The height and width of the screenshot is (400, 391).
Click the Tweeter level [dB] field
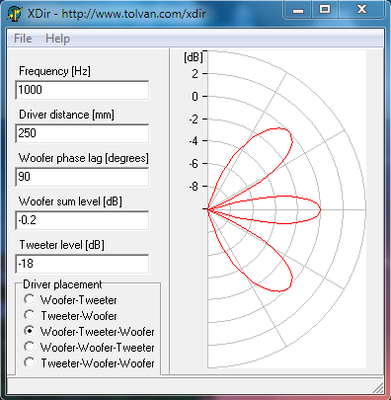[82, 264]
